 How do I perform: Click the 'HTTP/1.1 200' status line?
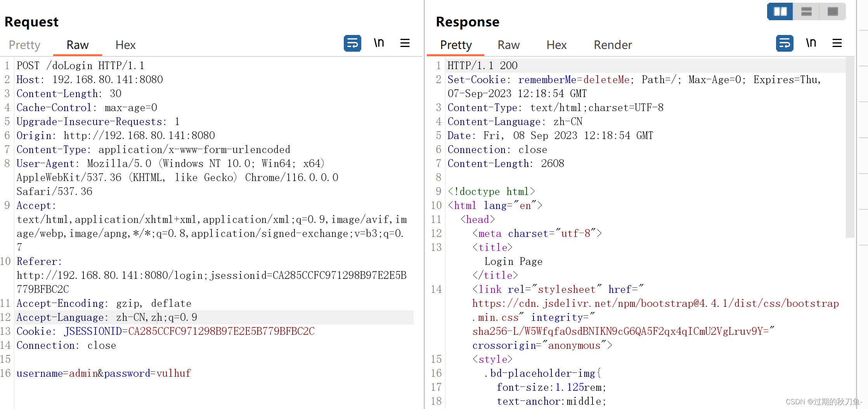coord(482,66)
